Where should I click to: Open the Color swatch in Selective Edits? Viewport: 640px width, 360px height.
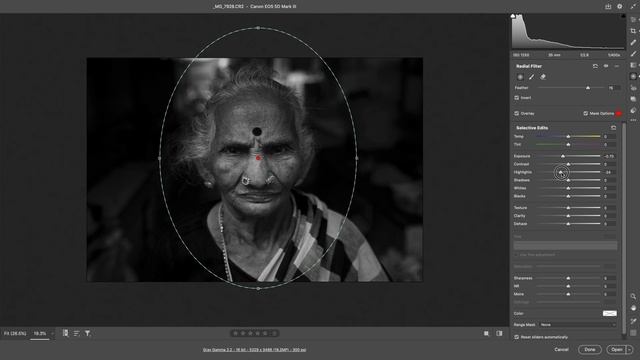point(609,313)
